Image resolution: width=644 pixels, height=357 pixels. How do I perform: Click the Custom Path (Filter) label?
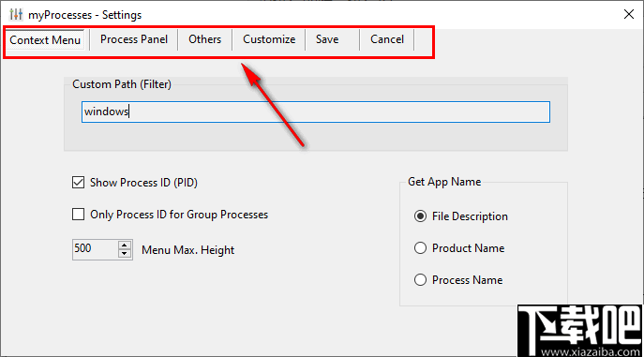pos(122,84)
